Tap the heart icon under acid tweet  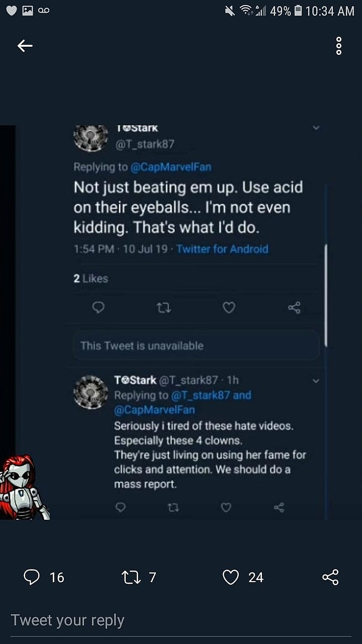(229, 307)
